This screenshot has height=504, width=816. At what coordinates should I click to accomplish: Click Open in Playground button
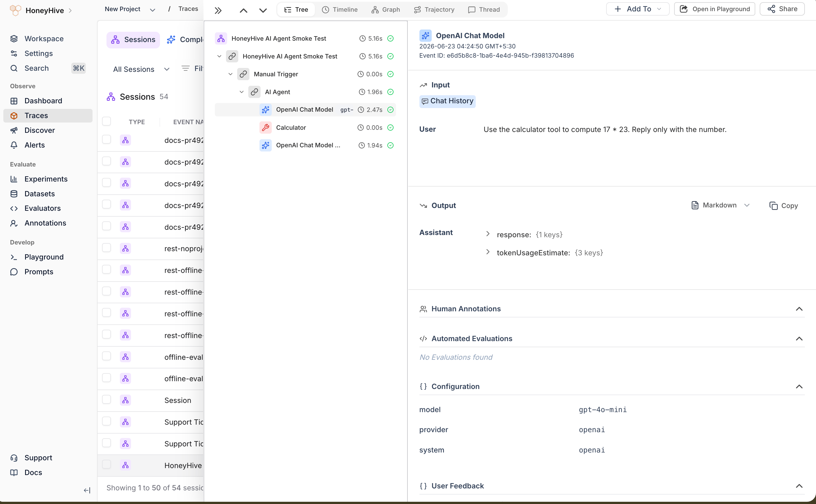pyautogui.click(x=715, y=9)
